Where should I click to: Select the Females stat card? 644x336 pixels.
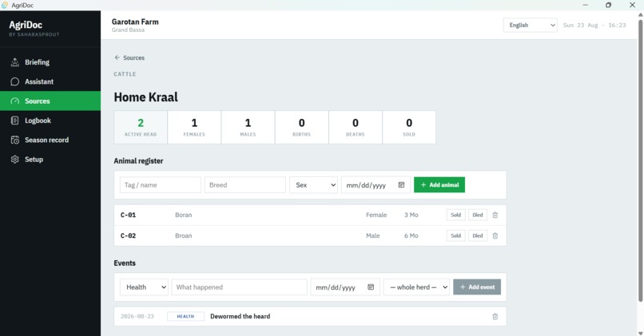(x=194, y=127)
